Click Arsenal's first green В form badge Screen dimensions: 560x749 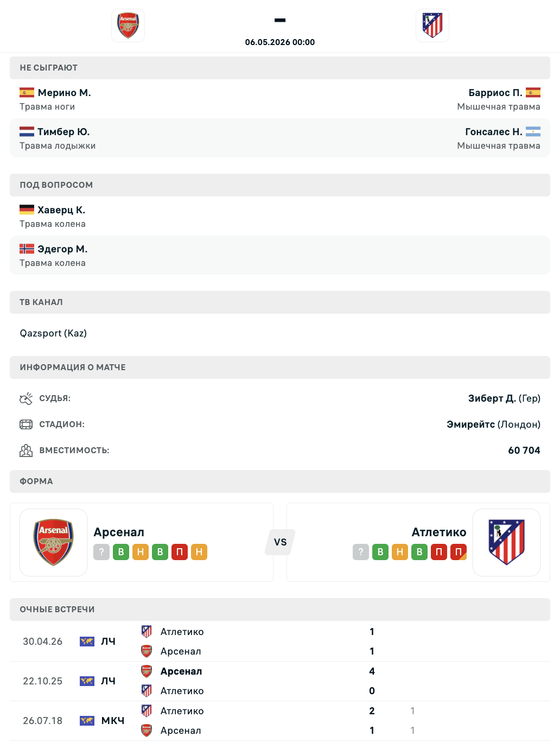(121, 552)
